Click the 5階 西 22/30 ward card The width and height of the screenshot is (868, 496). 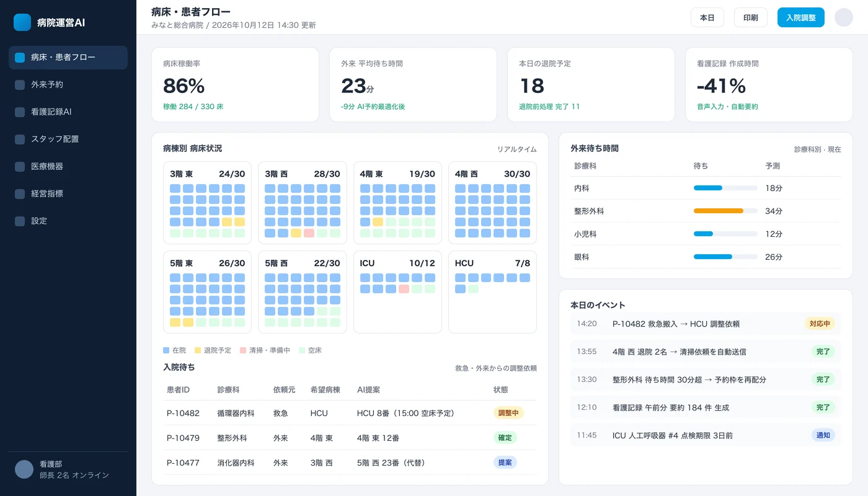click(x=302, y=292)
